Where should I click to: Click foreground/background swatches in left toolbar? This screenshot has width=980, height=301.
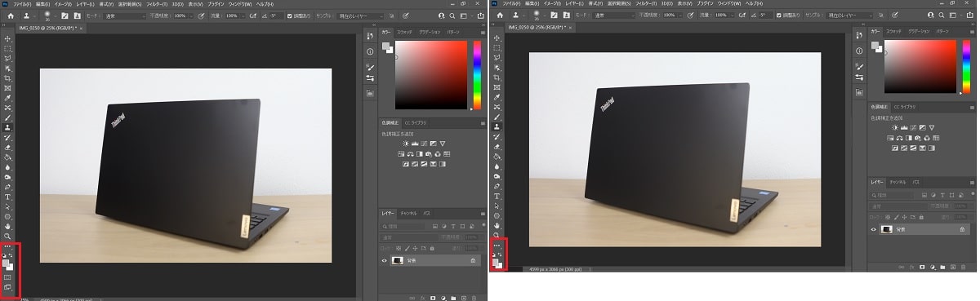pos(7,264)
